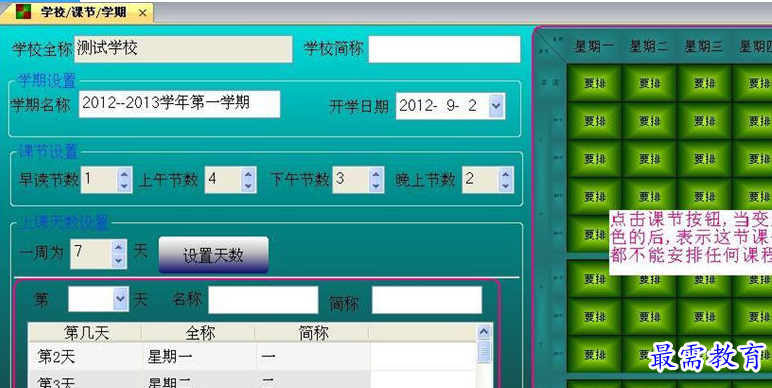Decrease 上午节数 with the down arrow
This screenshot has width=772, height=388.
tap(248, 186)
